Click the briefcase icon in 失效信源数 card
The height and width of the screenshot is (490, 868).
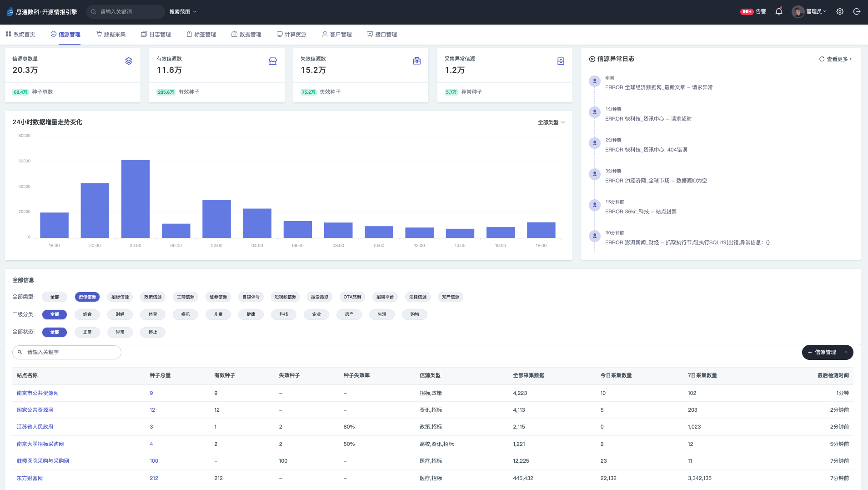[x=416, y=61]
